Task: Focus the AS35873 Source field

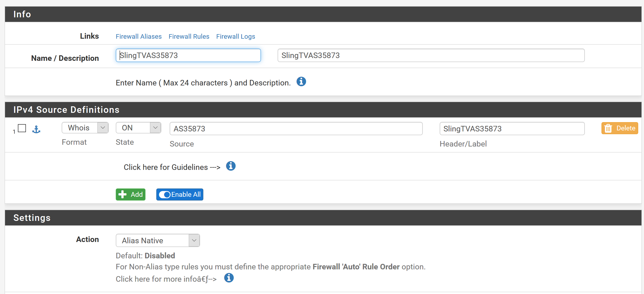Action: point(296,129)
